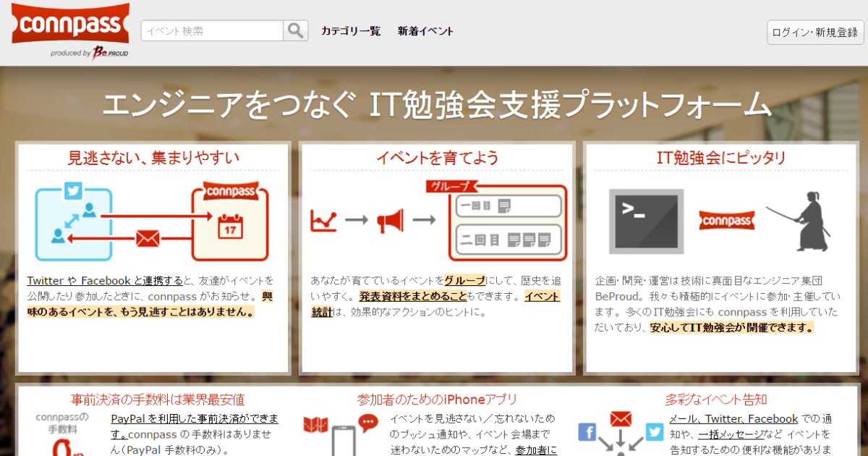Viewport: 868px width, 456px height.
Task: Click the Facebook icon in bottom right card
Action: point(587,433)
